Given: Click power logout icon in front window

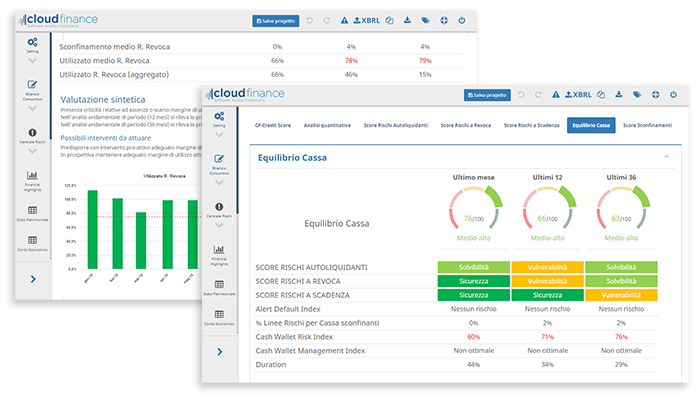Looking at the screenshot, I should point(673,94).
